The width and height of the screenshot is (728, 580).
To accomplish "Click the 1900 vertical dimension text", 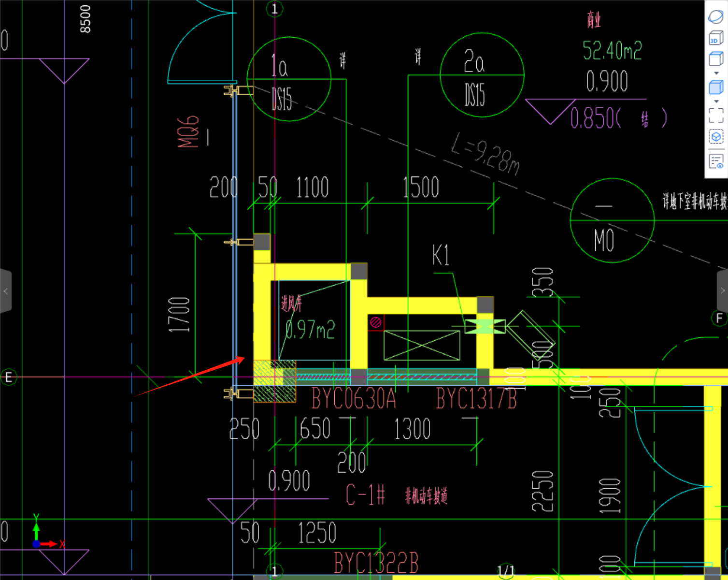I will [610, 496].
